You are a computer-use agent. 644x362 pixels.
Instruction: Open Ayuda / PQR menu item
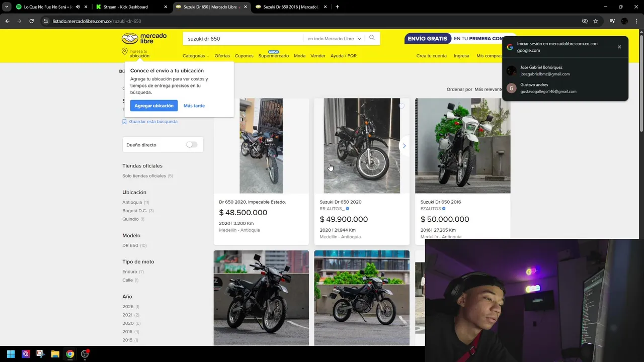344,56
